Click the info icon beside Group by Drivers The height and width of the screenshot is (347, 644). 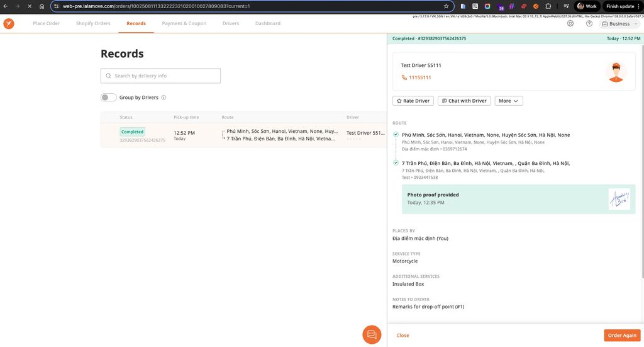164,98
